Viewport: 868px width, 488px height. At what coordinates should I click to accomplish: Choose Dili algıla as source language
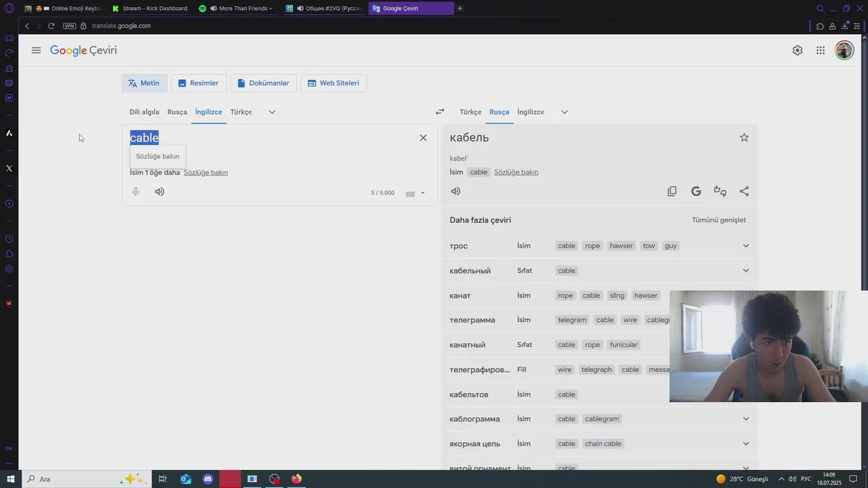point(144,112)
